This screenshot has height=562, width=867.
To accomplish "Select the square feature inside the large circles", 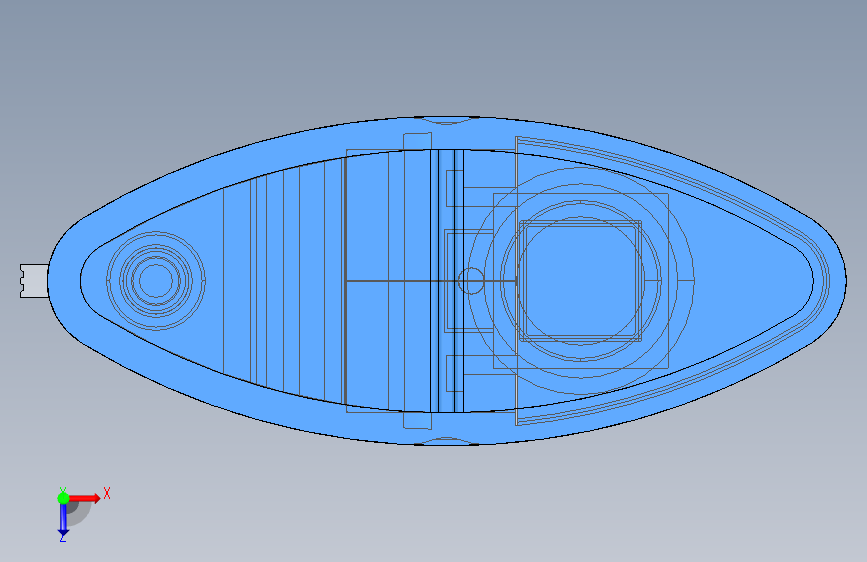I will 581,281.
